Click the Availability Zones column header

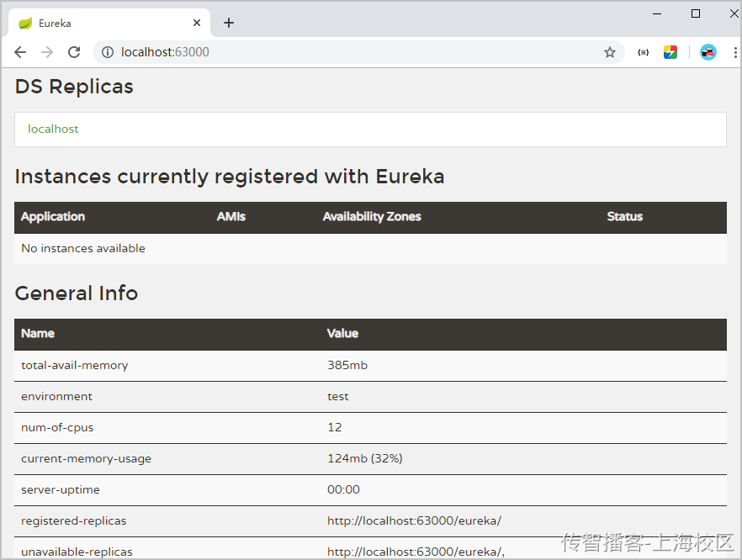tap(372, 217)
